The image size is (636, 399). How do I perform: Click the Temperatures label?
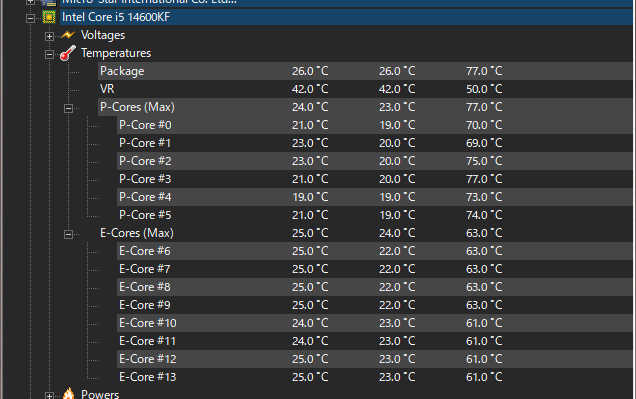tap(116, 53)
